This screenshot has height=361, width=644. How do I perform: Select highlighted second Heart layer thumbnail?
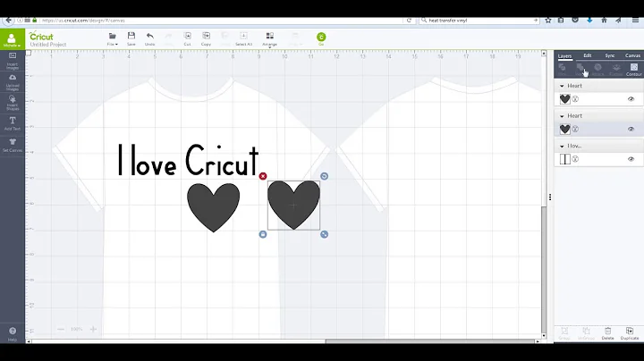pos(565,129)
